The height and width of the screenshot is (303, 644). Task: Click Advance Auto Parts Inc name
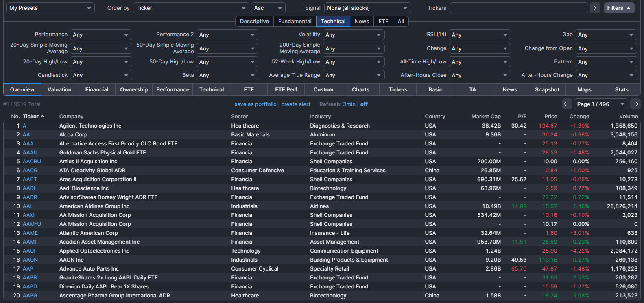[89, 269]
